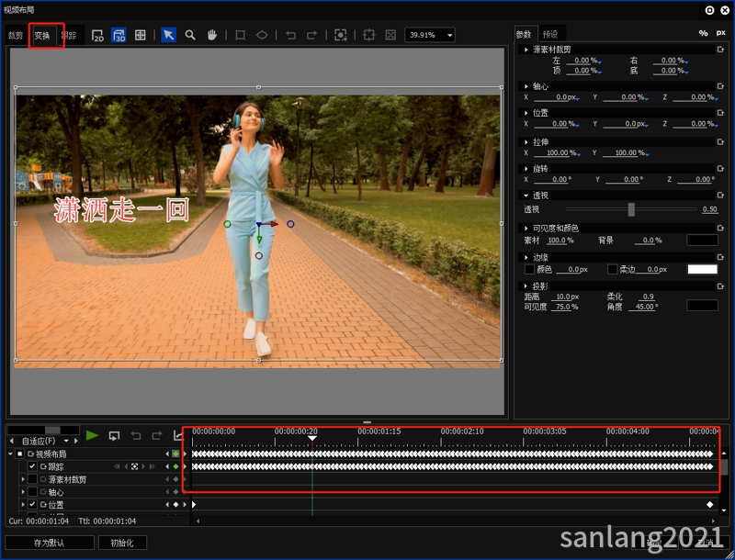Click the ellipse shape tool icon

pos(262,35)
